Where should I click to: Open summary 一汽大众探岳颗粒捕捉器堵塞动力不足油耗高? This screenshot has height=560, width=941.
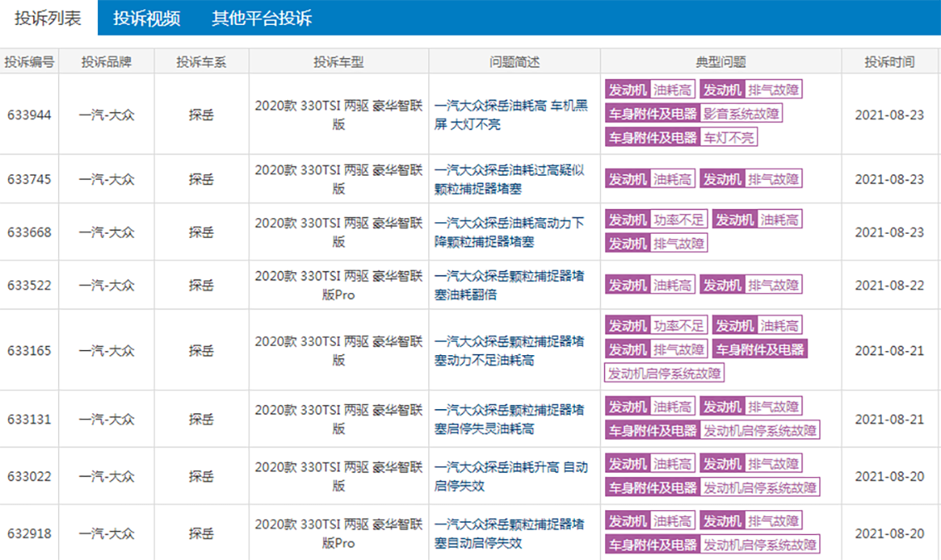coord(510,351)
